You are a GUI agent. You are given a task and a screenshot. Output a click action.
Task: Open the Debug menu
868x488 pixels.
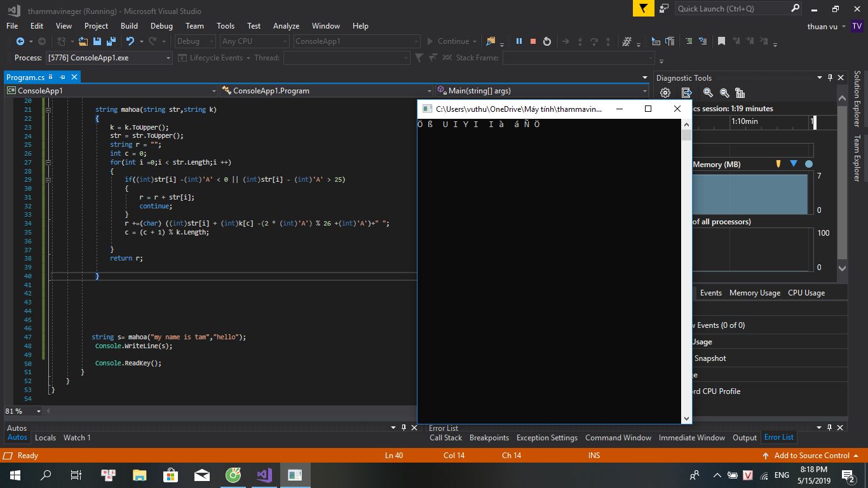[161, 26]
